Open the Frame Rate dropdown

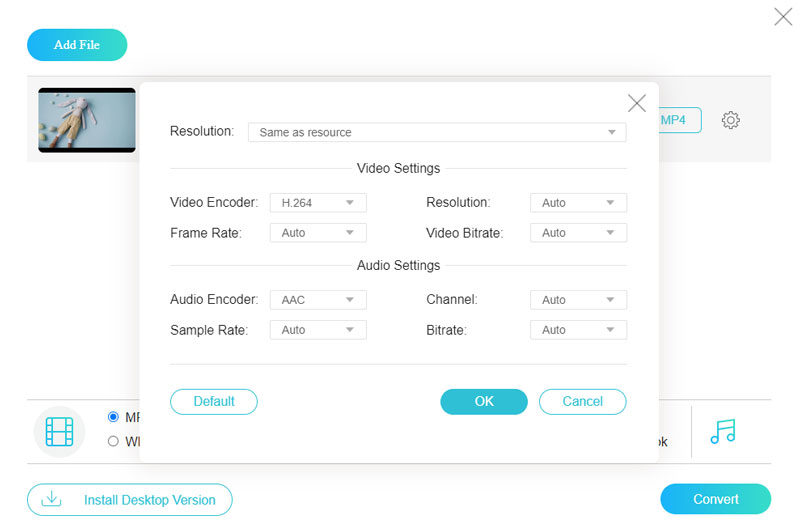pyautogui.click(x=318, y=233)
